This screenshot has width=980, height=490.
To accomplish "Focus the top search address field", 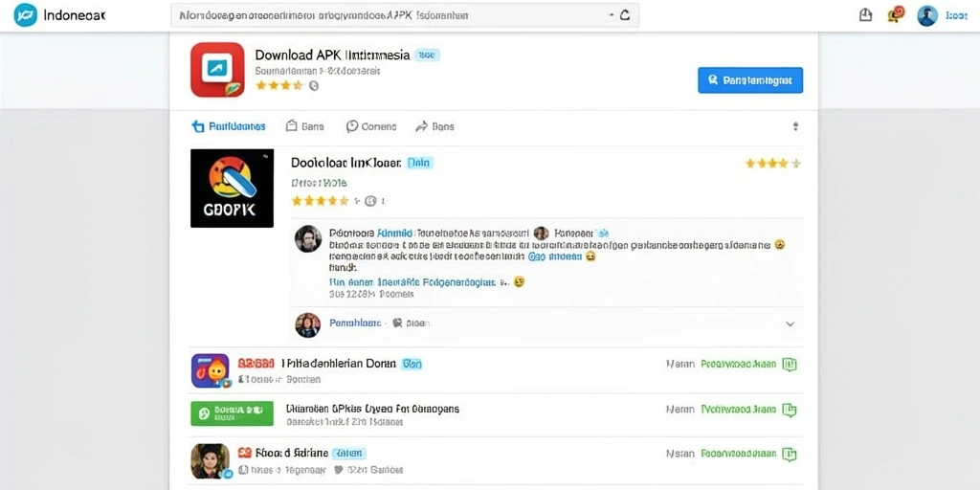I will coord(405,15).
